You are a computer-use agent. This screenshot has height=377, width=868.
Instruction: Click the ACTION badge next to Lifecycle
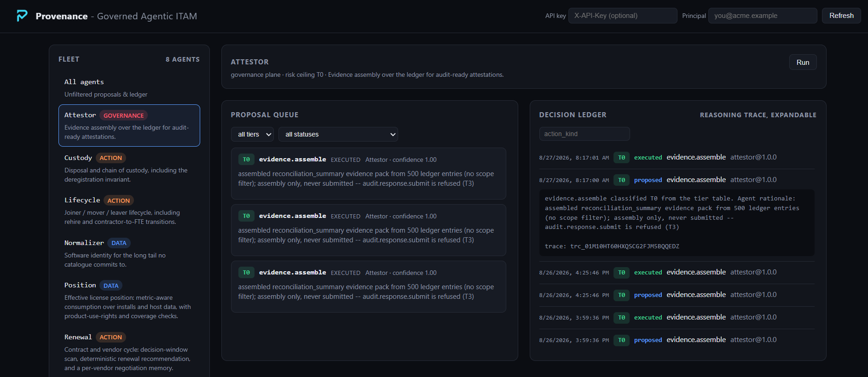click(x=118, y=200)
